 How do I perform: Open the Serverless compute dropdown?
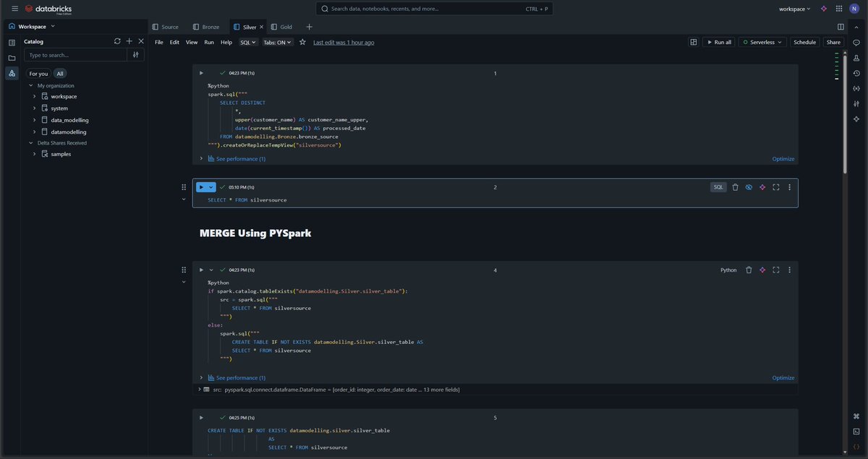tap(763, 42)
